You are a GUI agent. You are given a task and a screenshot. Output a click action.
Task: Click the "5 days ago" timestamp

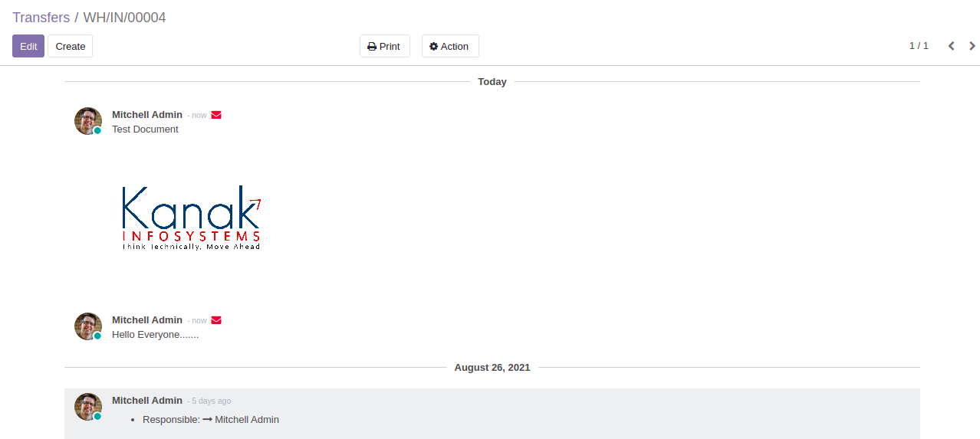(x=211, y=401)
